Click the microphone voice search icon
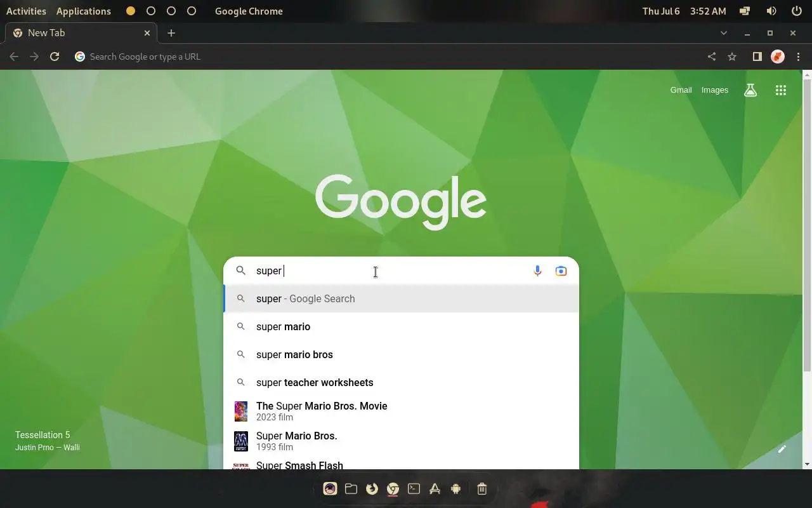Viewport: 812px width, 508px height. [x=537, y=271]
